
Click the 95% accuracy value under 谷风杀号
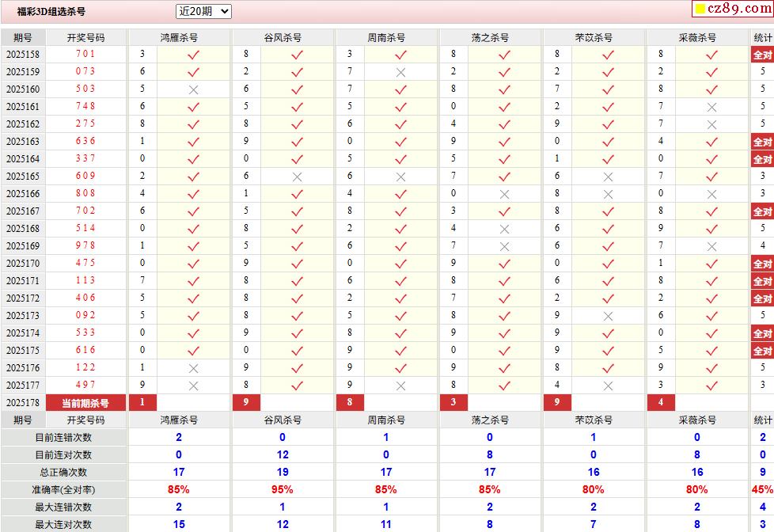283,489
